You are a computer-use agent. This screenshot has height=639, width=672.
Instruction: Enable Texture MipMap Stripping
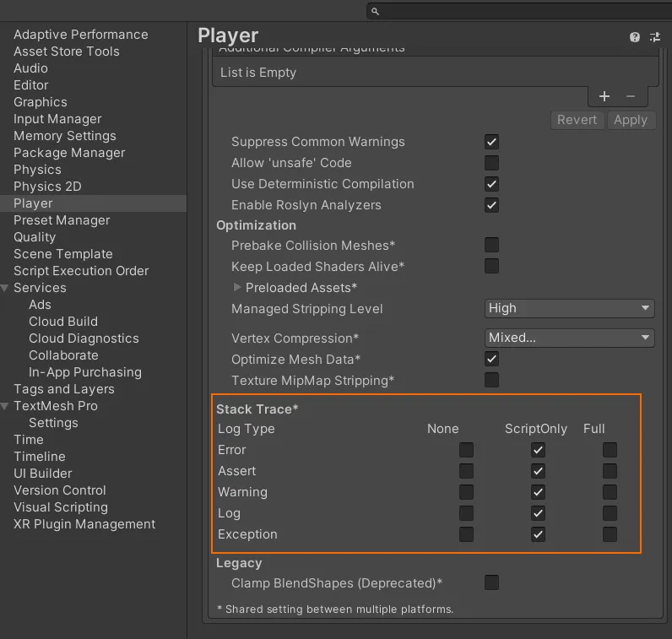pos(491,380)
